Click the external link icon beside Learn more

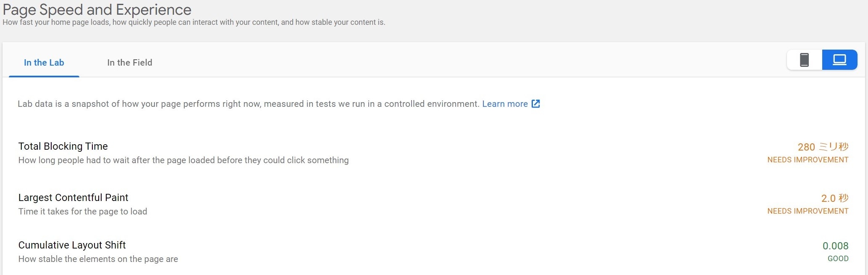[535, 104]
